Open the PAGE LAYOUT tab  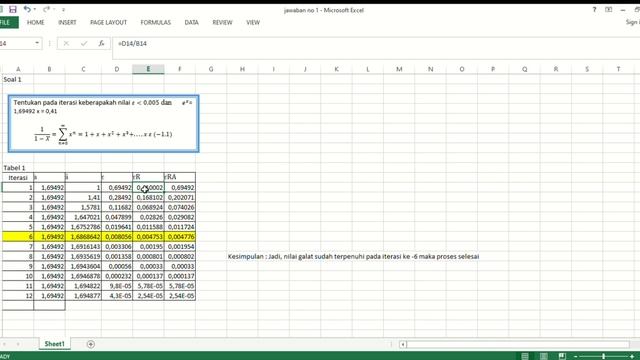pyautogui.click(x=108, y=22)
